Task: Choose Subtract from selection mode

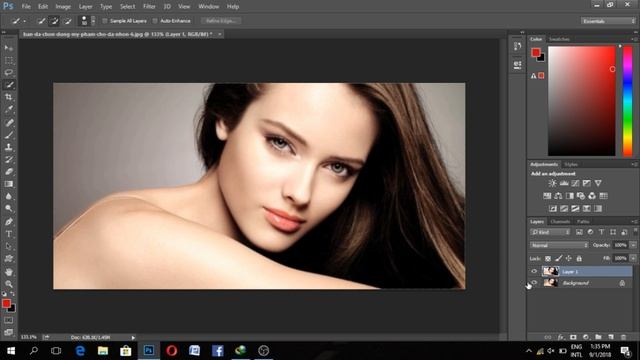Action: coord(67,21)
